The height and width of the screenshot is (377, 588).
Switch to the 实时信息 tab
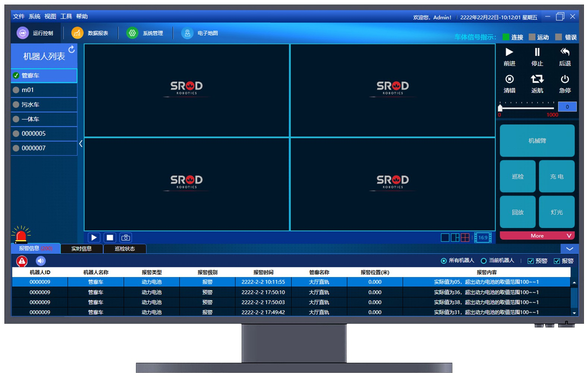(x=82, y=249)
